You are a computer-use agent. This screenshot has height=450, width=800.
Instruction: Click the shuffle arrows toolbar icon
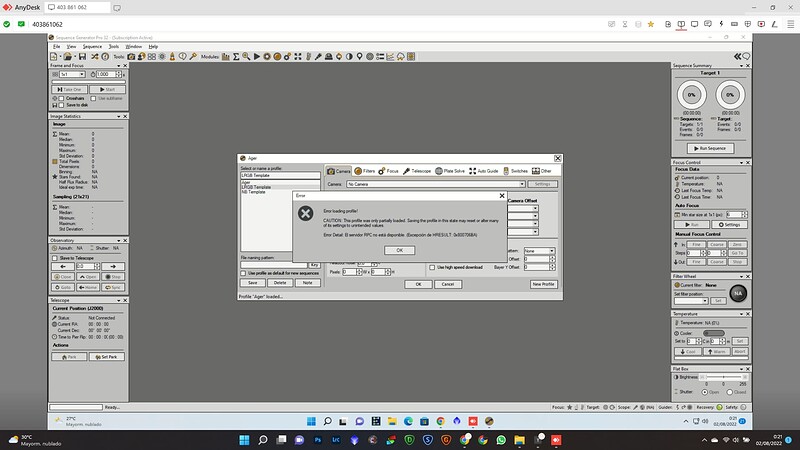pyautogui.click(x=95, y=57)
